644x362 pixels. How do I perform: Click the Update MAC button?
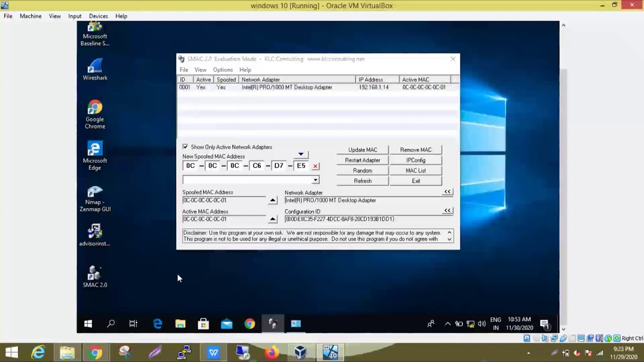(x=363, y=150)
